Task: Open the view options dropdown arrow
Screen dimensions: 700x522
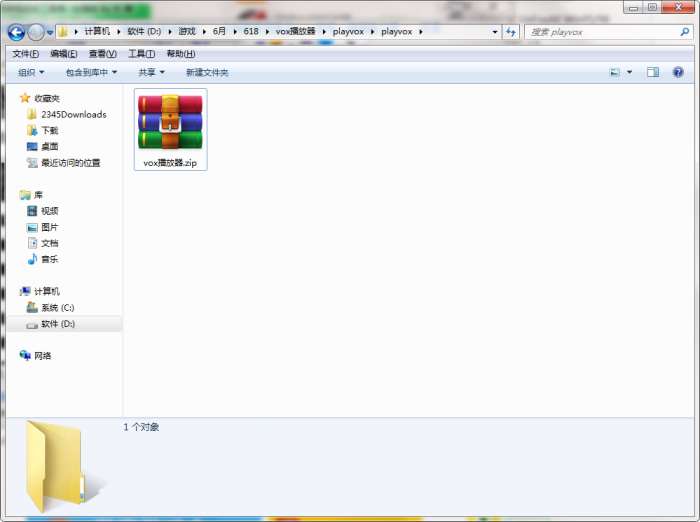Action: click(x=629, y=72)
